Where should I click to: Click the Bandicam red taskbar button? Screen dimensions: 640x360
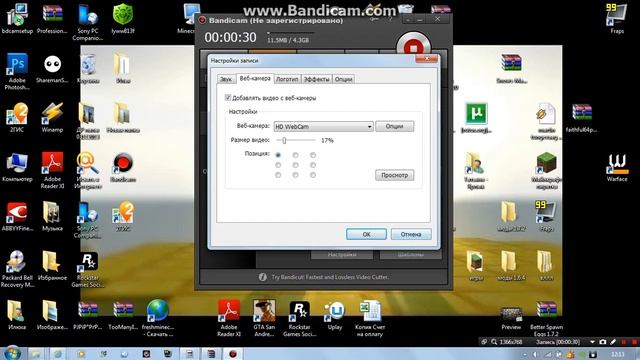click(x=233, y=354)
